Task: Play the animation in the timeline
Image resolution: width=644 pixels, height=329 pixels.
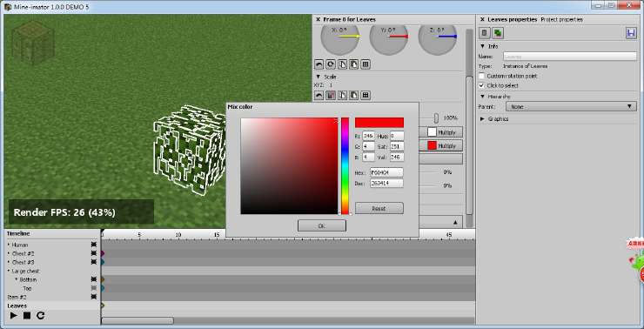Action: tap(14, 315)
